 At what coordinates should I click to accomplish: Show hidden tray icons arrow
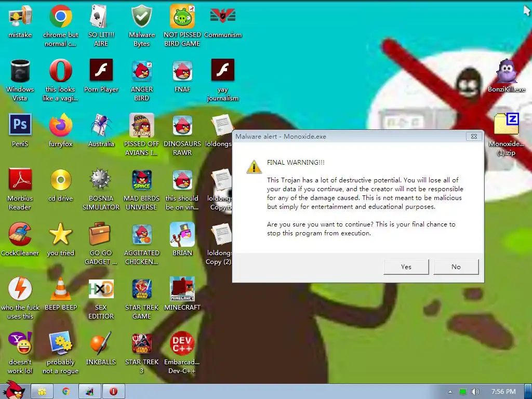click(450, 392)
